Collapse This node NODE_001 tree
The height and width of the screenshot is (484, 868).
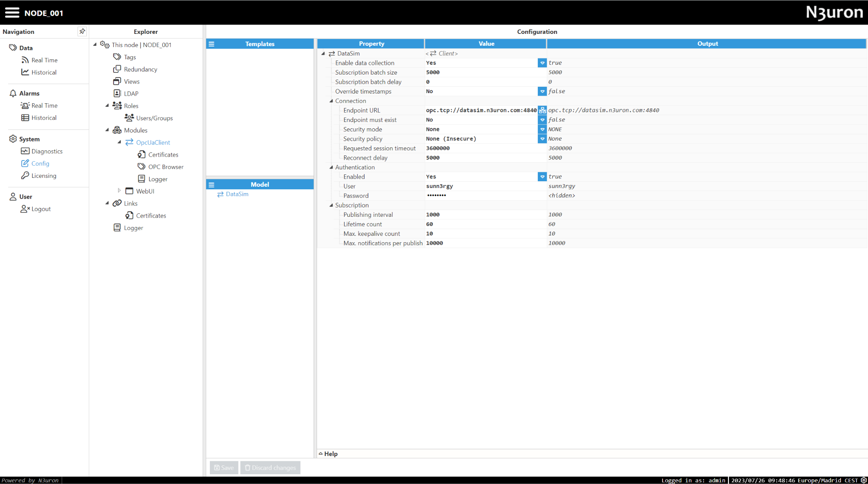95,44
